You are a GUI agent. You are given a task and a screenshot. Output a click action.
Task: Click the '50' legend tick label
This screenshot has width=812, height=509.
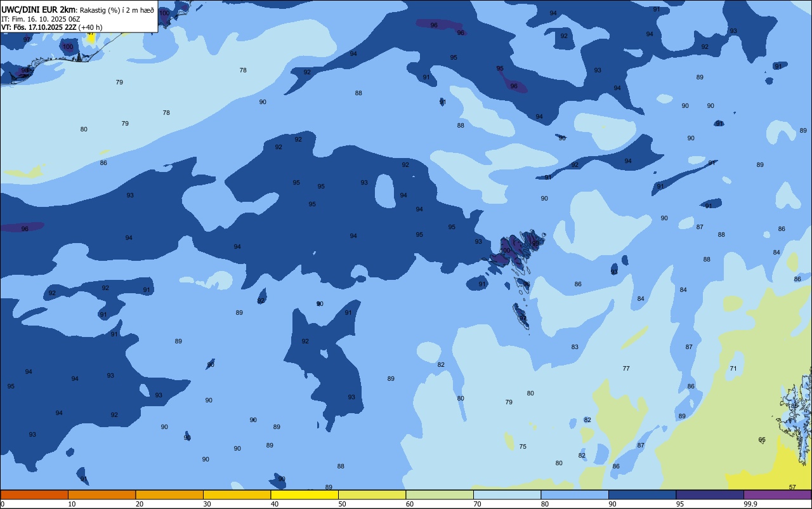pos(342,504)
